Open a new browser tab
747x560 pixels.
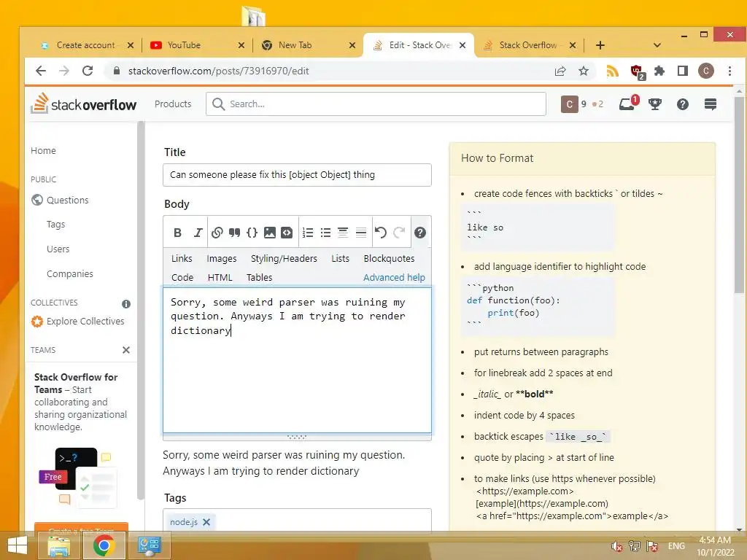pyautogui.click(x=600, y=45)
